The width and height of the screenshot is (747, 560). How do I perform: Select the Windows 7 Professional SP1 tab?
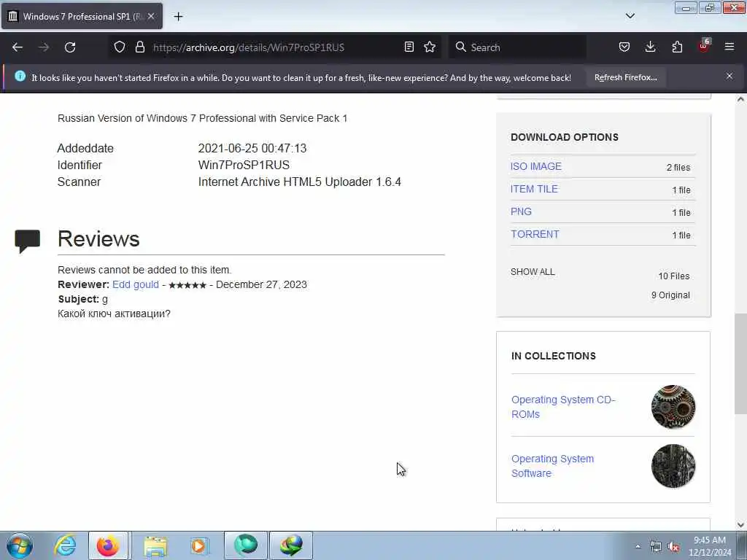[x=82, y=16]
